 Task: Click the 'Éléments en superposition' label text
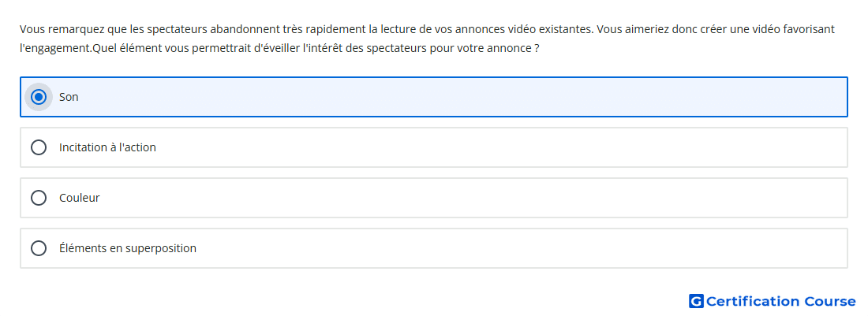pyautogui.click(x=127, y=248)
